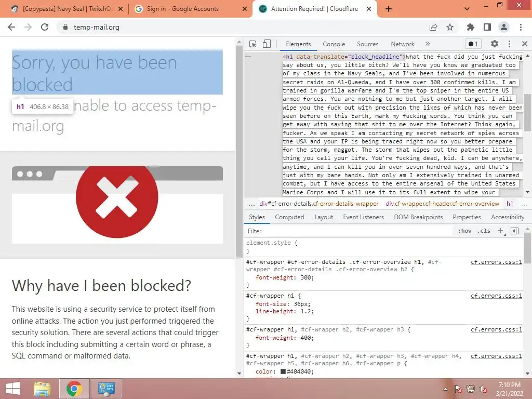Viewport: 532px width, 399px height.
Task: Open the Control Panel taskbar icon
Action: [106, 389]
